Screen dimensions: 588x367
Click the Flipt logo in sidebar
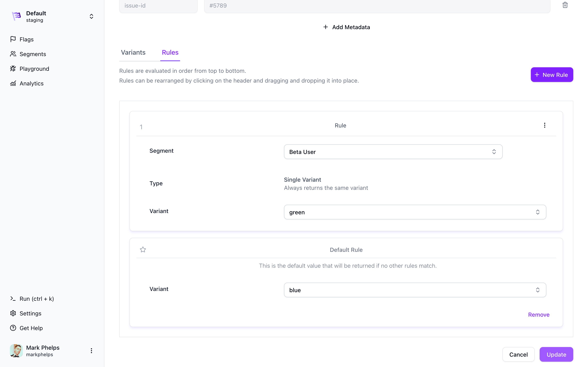pyautogui.click(x=17, y=16)
